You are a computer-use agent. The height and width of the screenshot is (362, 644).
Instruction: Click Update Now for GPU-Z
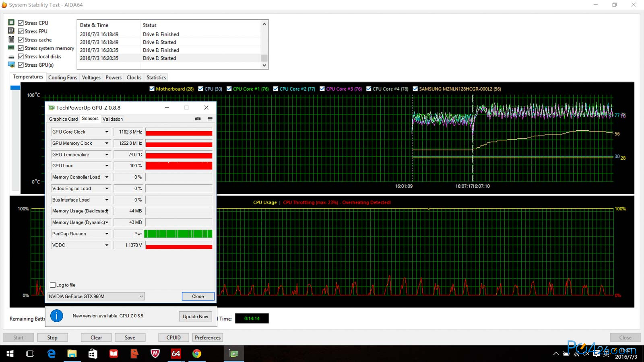point(195,317)
